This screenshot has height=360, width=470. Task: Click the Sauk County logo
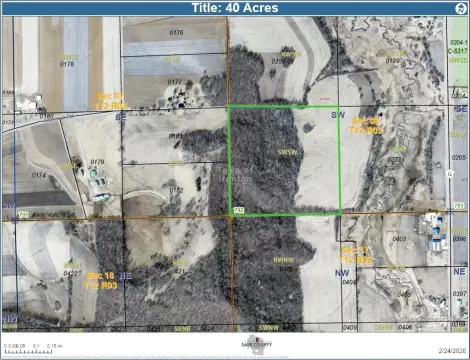pos(257,345)
